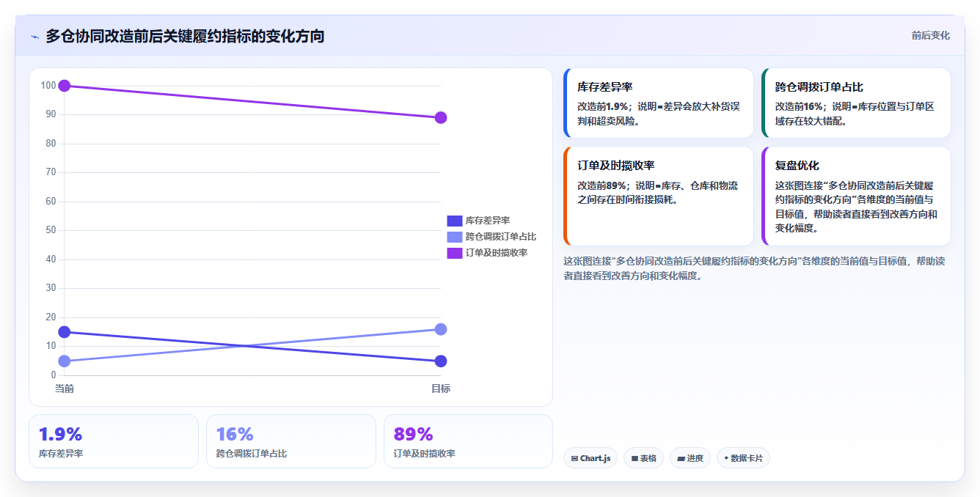980x497 pixels.
Task: Open the 订单及时揽收率 description card heading
Action: tap(616, 166)
